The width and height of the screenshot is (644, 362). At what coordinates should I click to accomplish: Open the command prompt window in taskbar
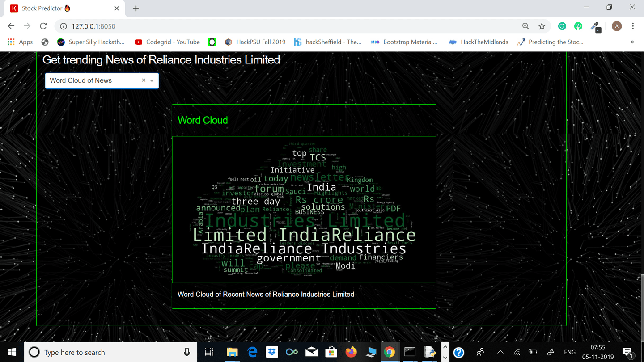click(x=410, y=352)
